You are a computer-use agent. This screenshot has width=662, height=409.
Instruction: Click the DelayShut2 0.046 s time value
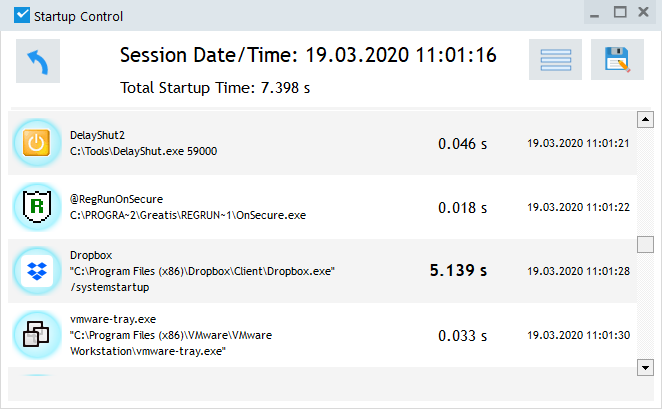[462, 143]
